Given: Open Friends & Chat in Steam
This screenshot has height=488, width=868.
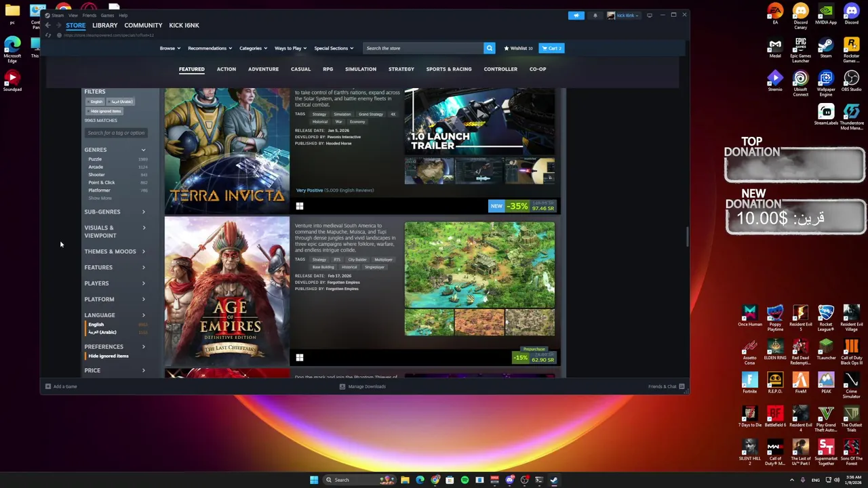Looking at the screenshot, I should coord(667,386).
